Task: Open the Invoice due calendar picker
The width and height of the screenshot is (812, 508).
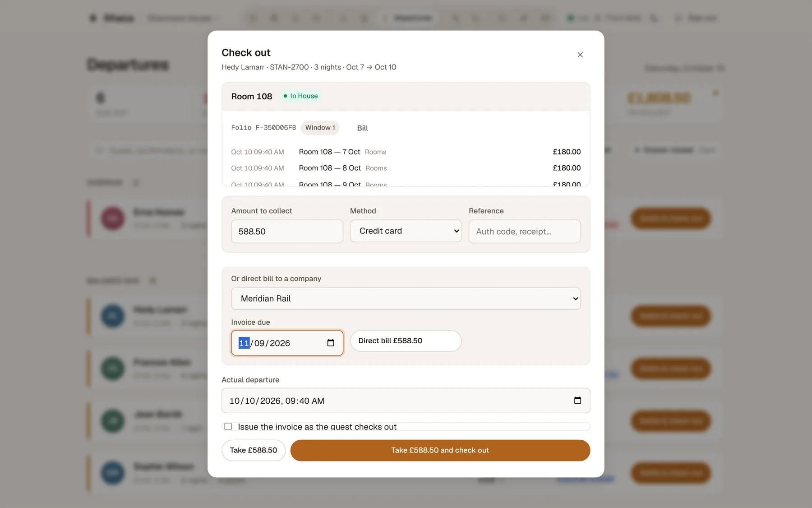Action: point(331,343)
